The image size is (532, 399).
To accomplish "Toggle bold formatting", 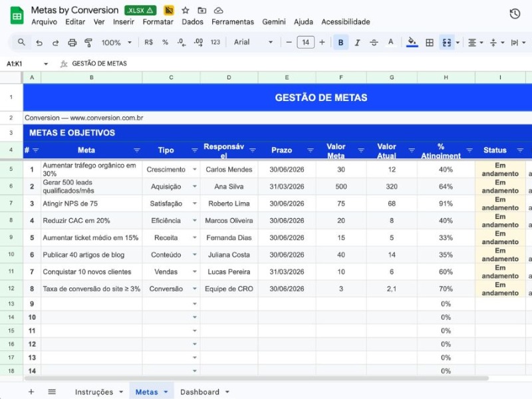I will pos(342,42).
